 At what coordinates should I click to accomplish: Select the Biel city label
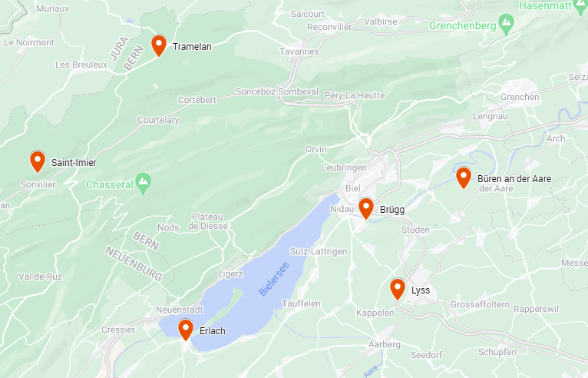[353, 188]
